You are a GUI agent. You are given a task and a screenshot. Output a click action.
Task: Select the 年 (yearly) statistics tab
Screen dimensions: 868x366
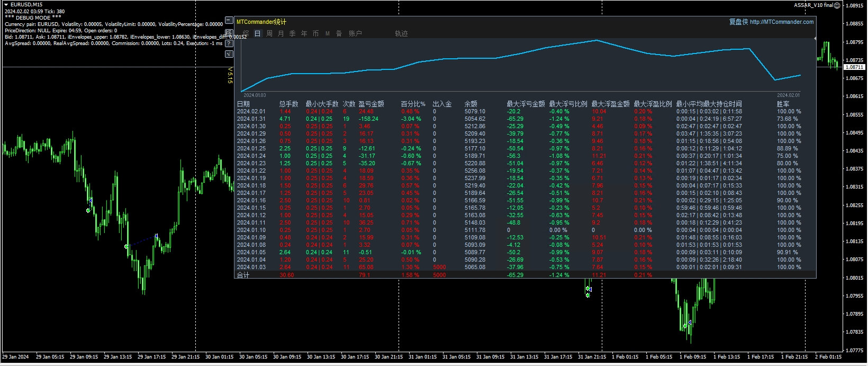(x=304, y=33)
